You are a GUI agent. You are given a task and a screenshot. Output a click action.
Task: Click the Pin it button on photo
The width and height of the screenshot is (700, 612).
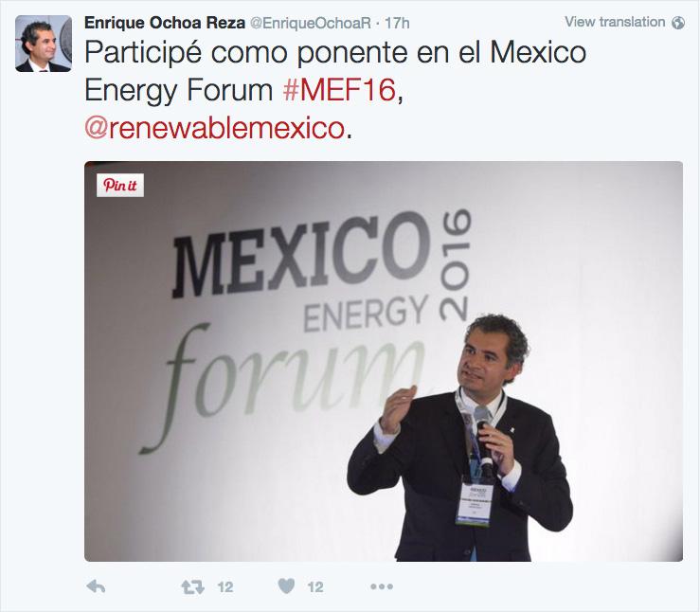tap(120, 185)
